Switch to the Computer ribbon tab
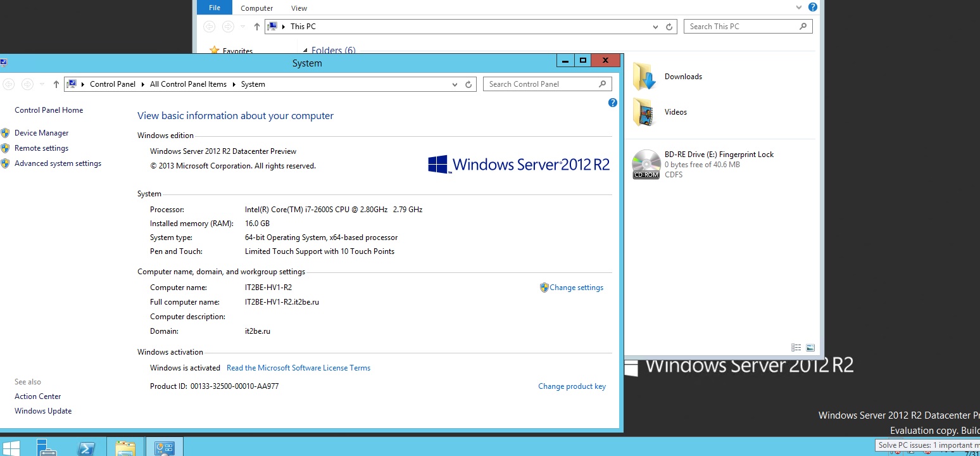 (x=256, y=8)
